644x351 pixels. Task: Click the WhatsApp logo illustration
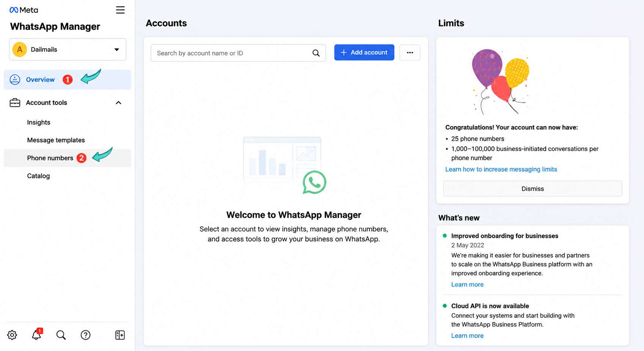tap(314, 182)
